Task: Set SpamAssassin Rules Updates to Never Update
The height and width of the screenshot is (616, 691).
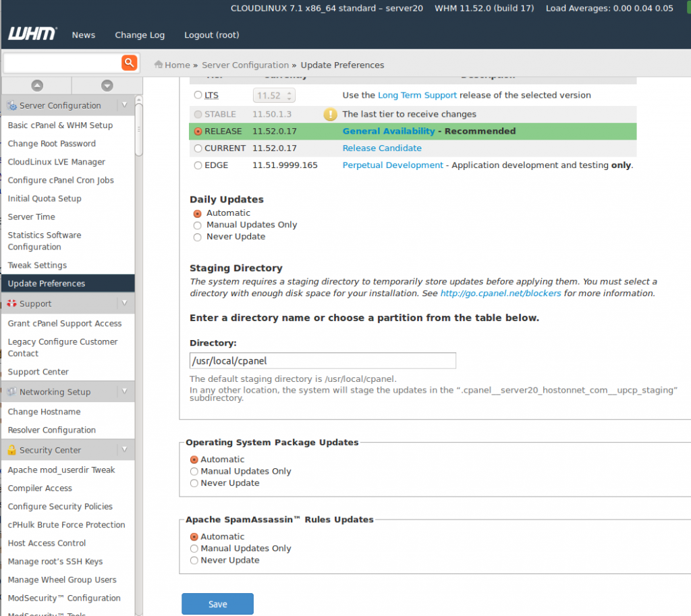Action: click(194, 561)
